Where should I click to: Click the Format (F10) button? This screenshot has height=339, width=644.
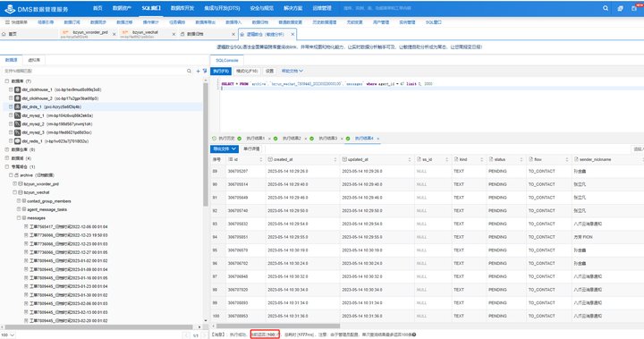[x=247, y=71]
